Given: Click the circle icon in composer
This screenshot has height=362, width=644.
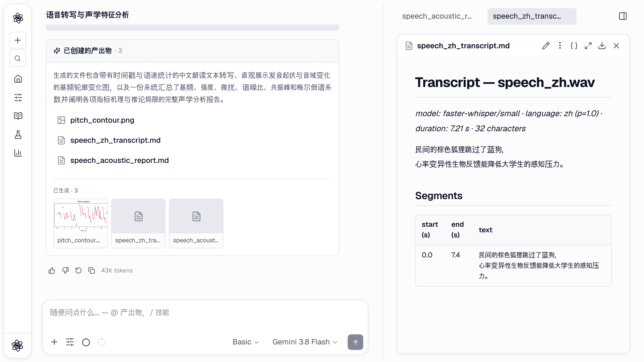Looking at the screenshot, I should pyautogui.click(x=86, y=342).
